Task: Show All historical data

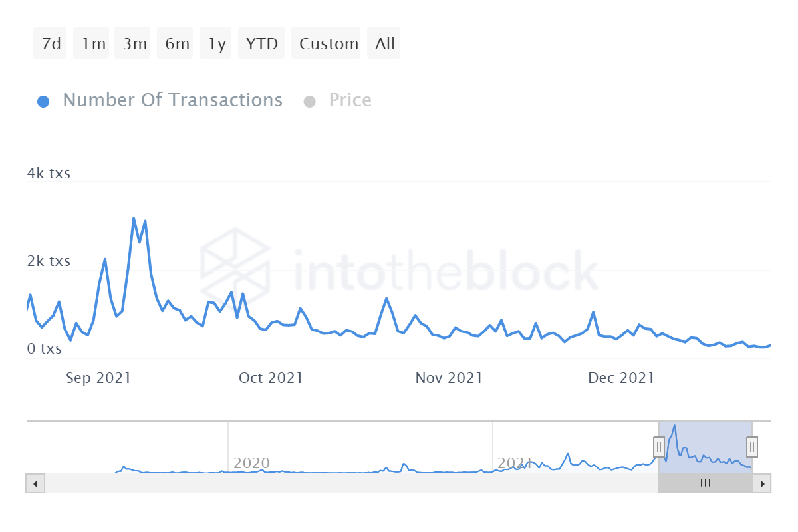Action: 384,43
